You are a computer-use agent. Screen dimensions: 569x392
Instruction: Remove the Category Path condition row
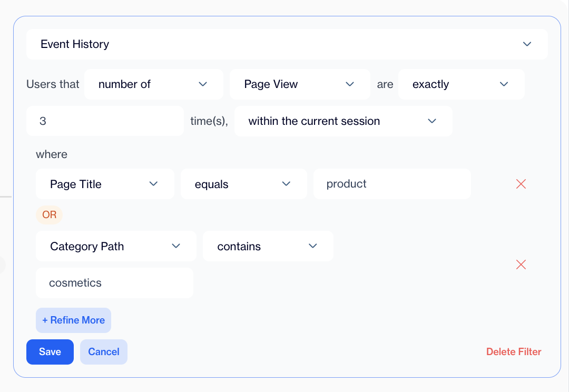[x=521, y=264]
